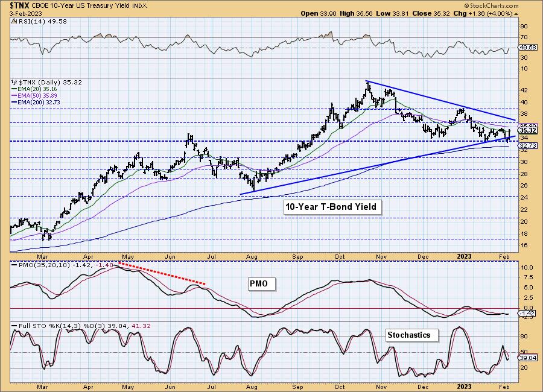Click the candlestick icon before $TNX (Daily)
The height and width of the screenshot is (392, 543).
pos(14,83)
